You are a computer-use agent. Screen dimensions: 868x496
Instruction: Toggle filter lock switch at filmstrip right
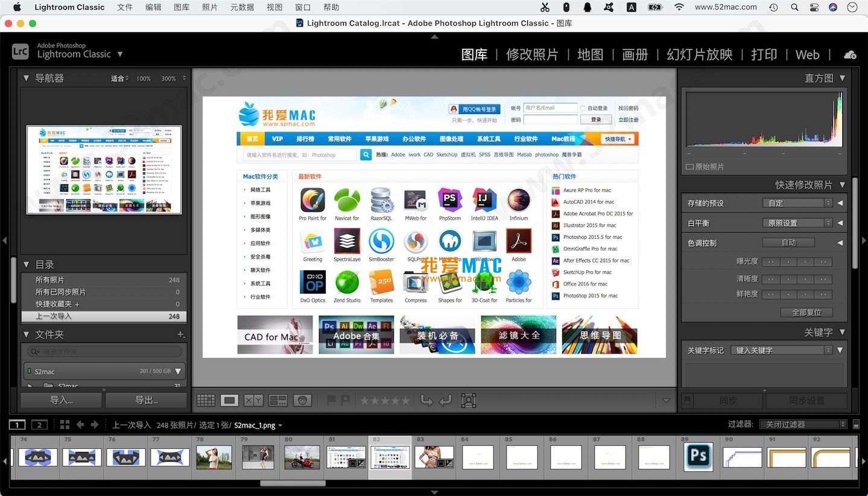855,425
